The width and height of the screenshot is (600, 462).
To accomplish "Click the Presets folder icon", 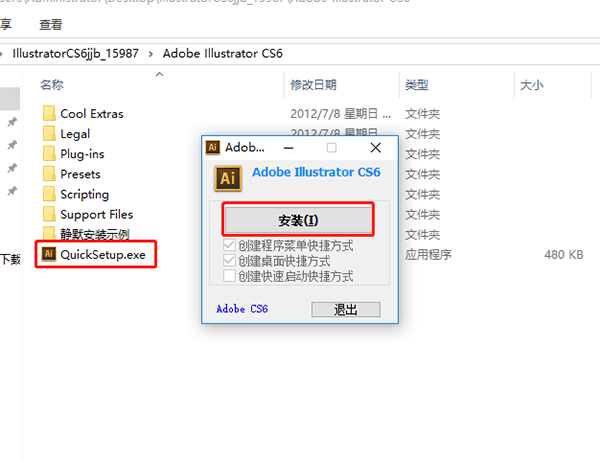I will coord(49,174).
